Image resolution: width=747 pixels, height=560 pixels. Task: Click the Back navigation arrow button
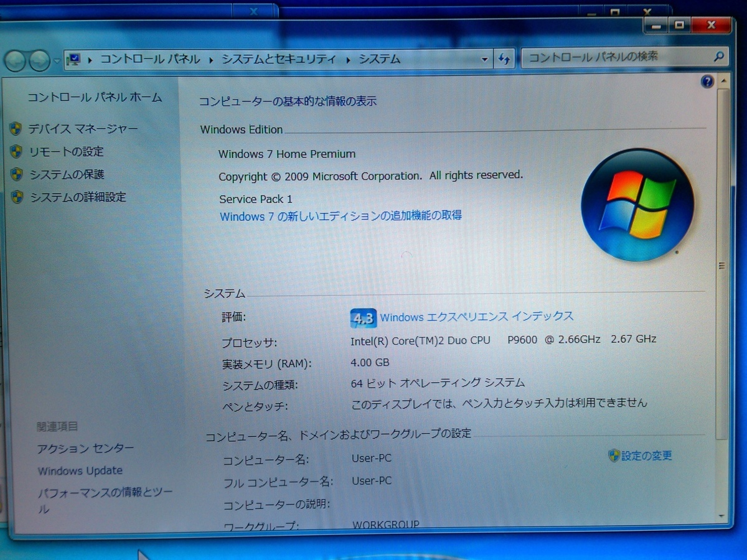[x=16, y=60]
